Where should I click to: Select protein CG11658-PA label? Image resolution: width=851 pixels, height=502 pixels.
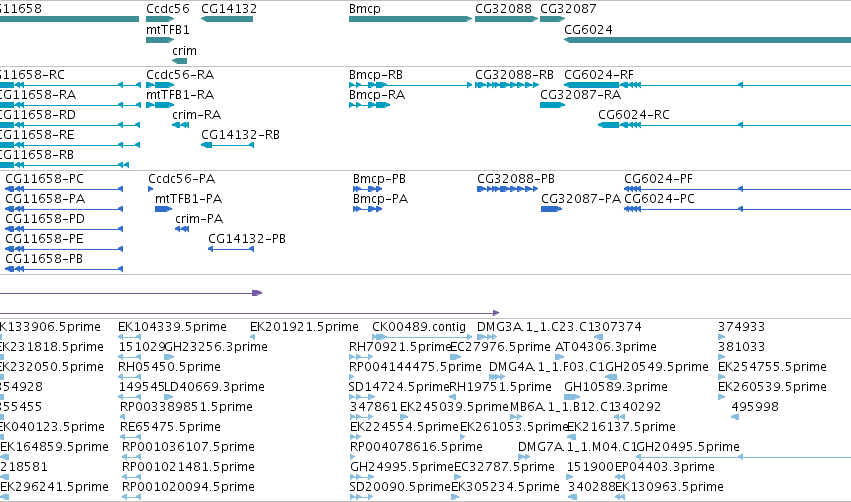coord(45,199)
